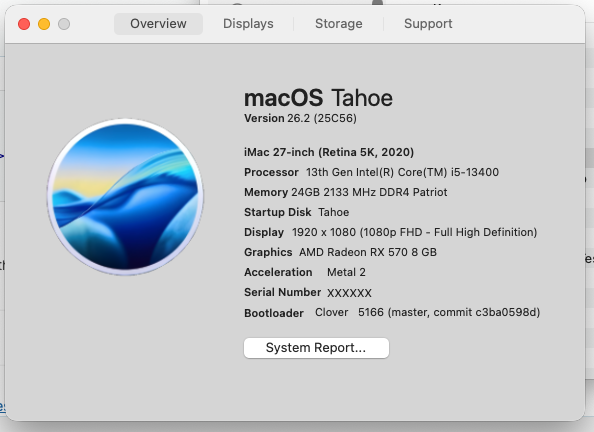
Task: Click the 24GB 2133 MHz DDR4 Patriot value
Action: pyautogui.click(x=369, y=193)
